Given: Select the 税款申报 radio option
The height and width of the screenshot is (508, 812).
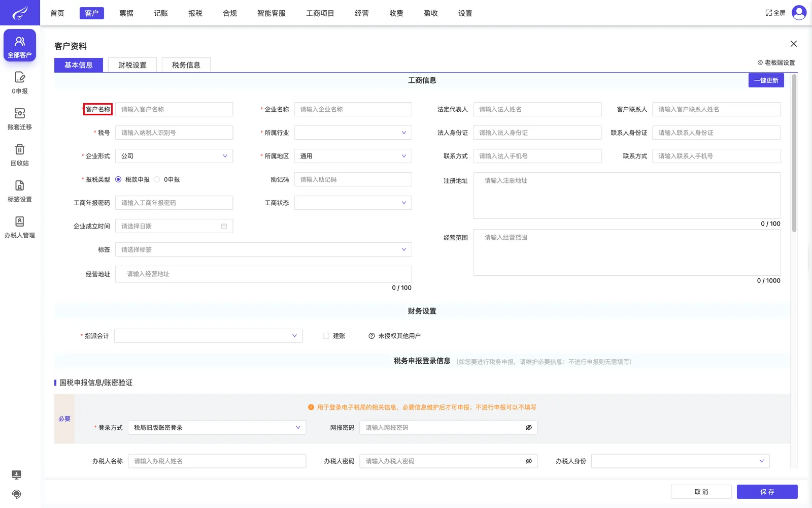Looking at the screenshot, I should (x=118, y=179).
